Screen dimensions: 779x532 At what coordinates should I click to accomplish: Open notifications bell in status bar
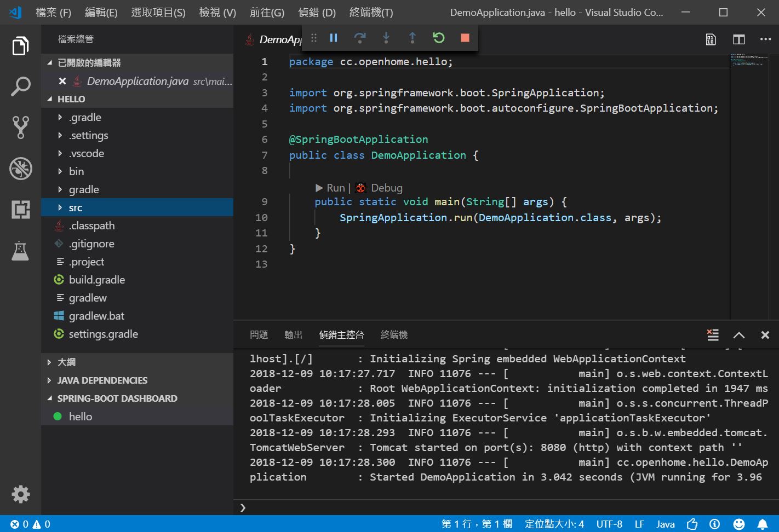763,524
